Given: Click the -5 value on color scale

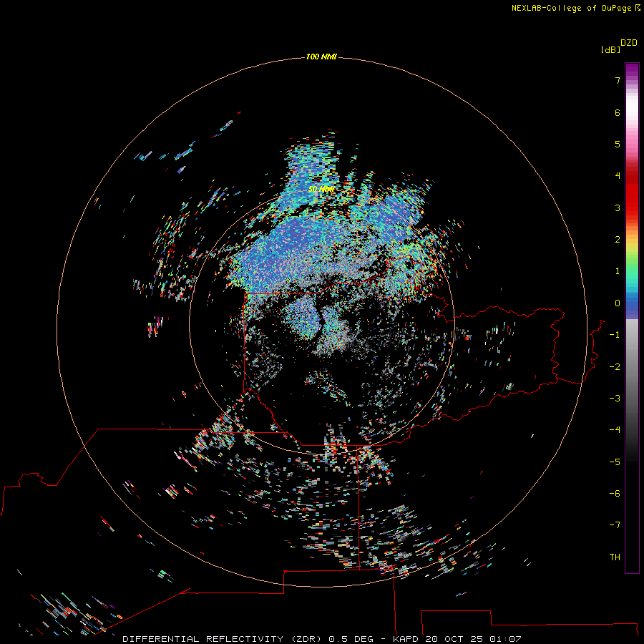Looking at the screenshot, I should pyautogui.click(x=615, y=462).
